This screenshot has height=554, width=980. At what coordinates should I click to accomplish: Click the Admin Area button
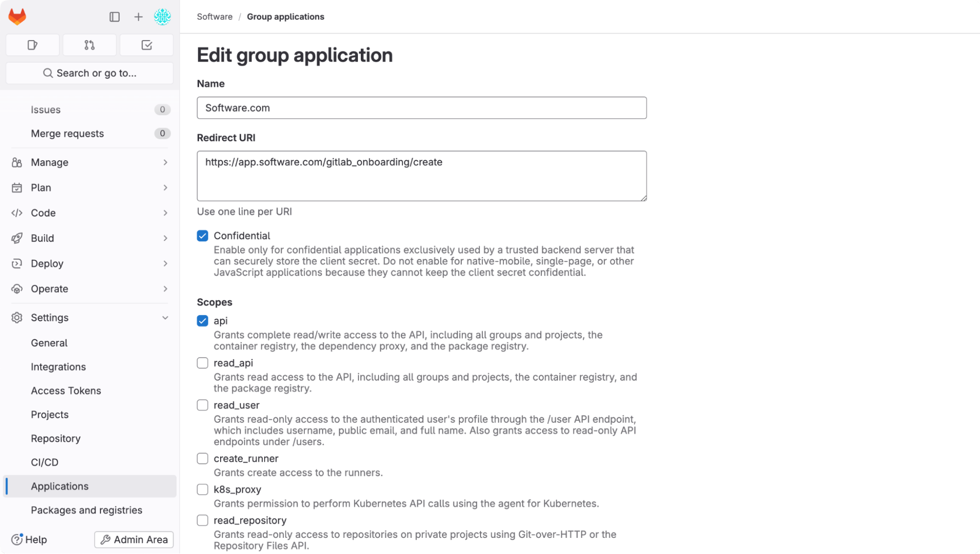[133, 539]
